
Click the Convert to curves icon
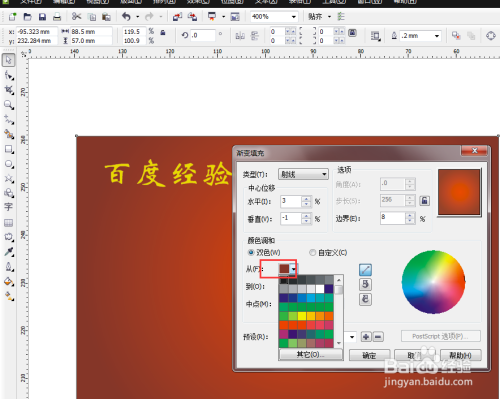click(491, 35)
